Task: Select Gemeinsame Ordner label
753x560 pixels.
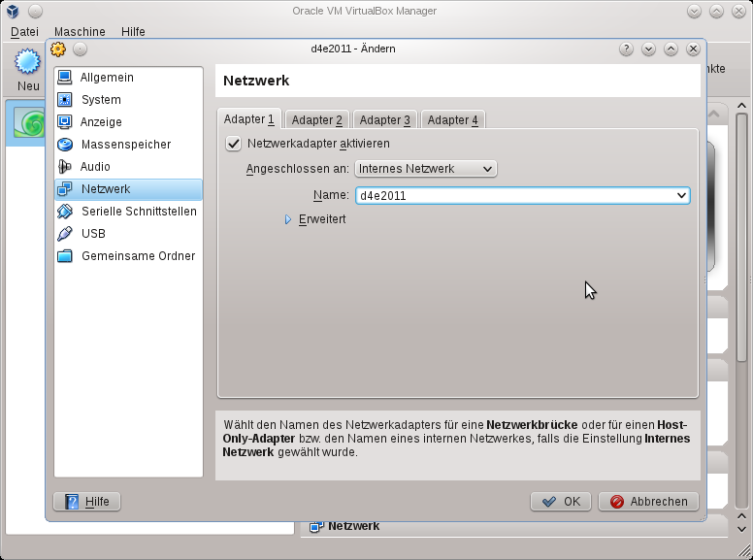Action: coord(139,256)
